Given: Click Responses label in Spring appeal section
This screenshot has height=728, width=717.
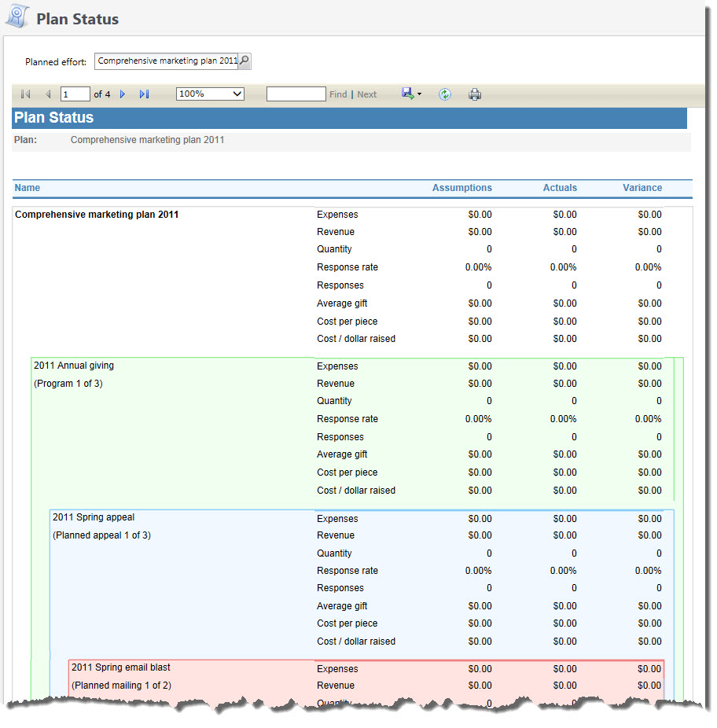Looking at the screenshot, I should pyautogui.click(x=340, y=588).
